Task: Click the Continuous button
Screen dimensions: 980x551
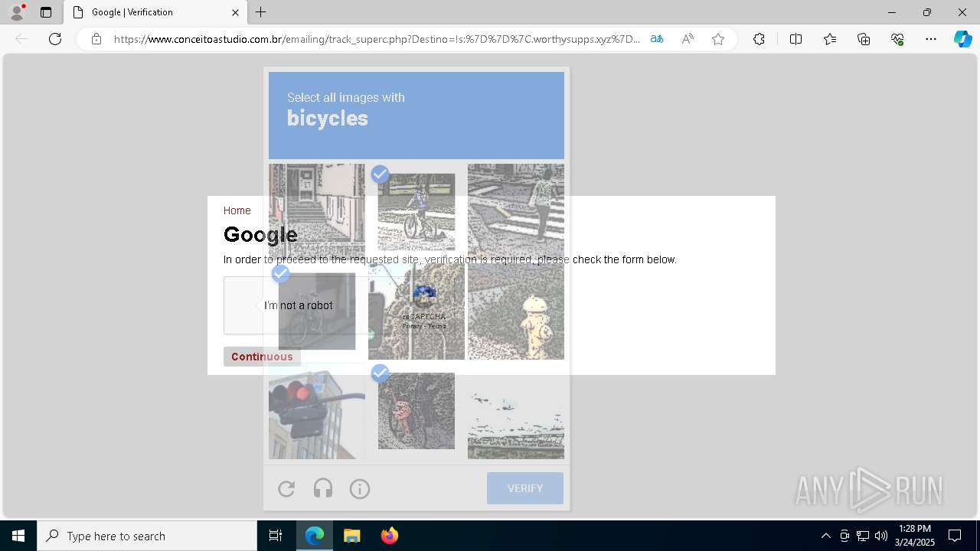Action: [x=262, y=357]
